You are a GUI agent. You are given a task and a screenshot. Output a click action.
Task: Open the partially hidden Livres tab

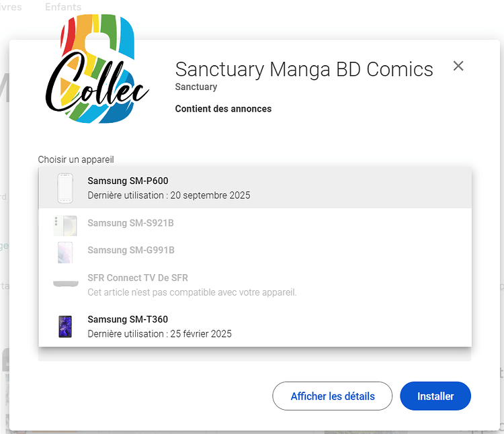[11, 7]
